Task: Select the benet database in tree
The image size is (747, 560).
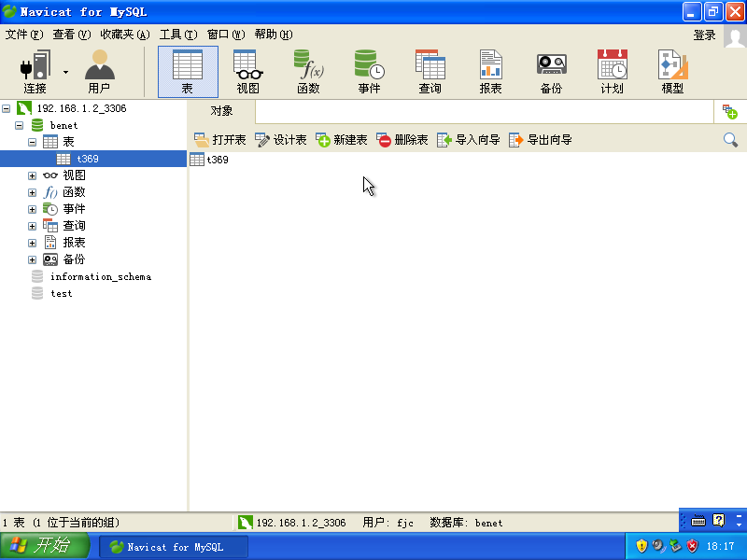Action: [63, 125]
